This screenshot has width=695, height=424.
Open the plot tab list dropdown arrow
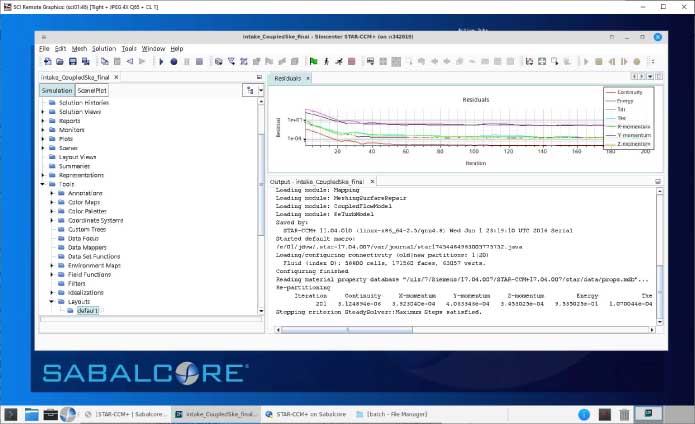click(650, 77)
